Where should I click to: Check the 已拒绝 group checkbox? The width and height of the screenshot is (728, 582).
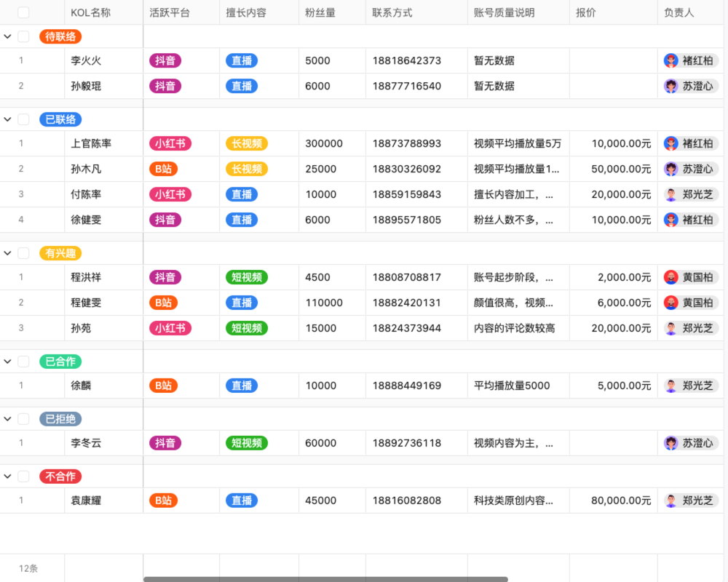pos(24,418)
